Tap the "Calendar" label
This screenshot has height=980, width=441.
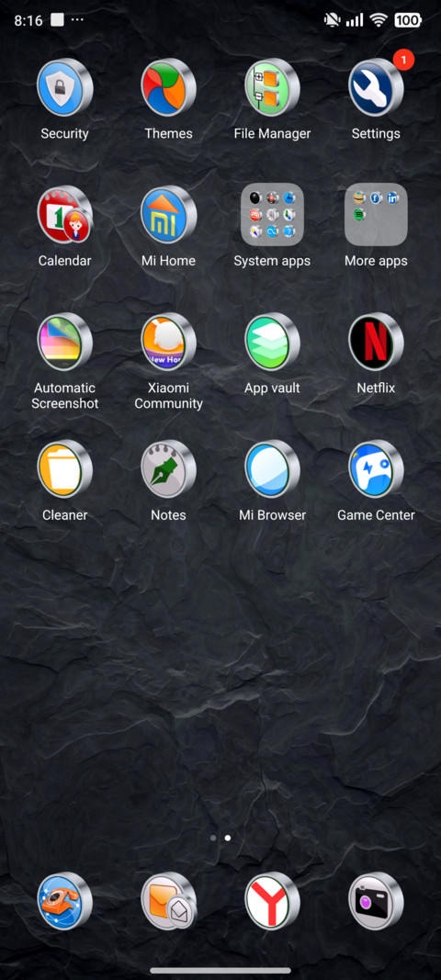[x=64, y=261]
